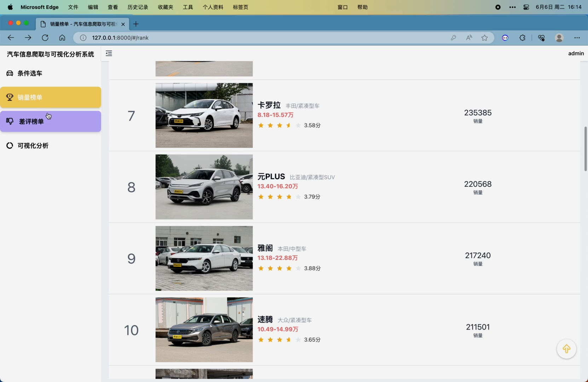Open browser essentials heart icon
This screenshot has height=382, width=588.
(x=541, y=38)
